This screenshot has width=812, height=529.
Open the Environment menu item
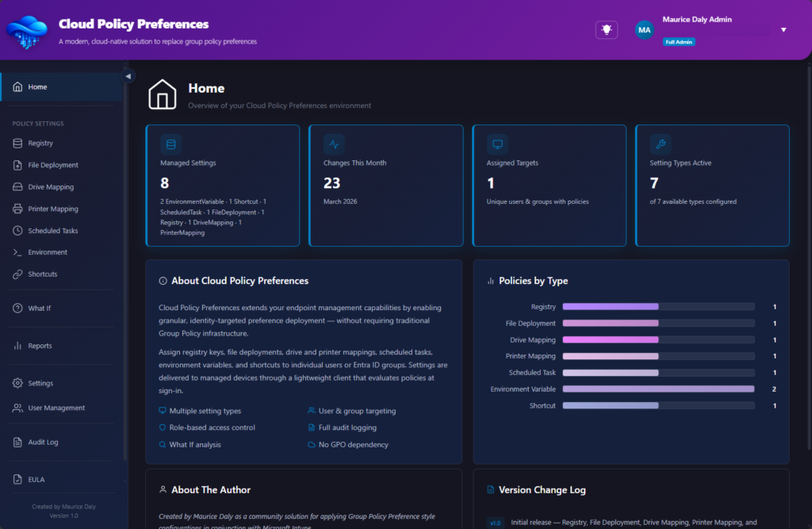[x=48, y=252]
